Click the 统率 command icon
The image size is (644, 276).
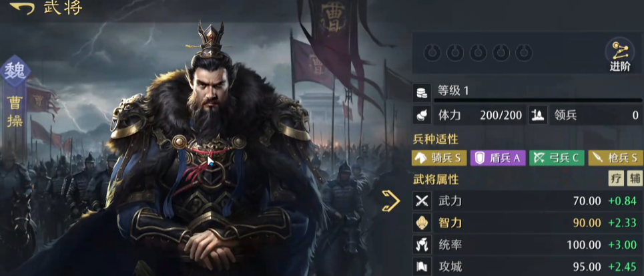(422, 245)
